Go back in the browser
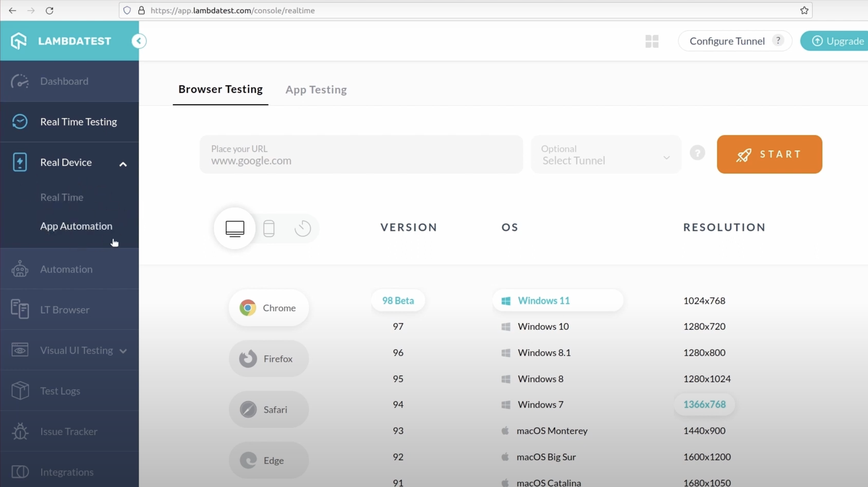 coord(12,10)
